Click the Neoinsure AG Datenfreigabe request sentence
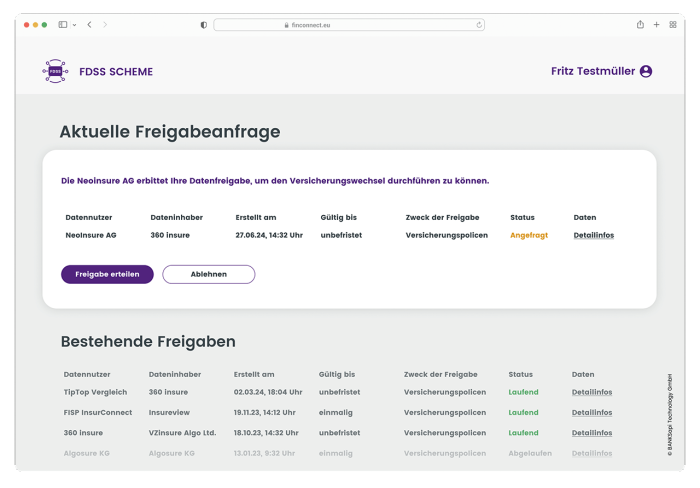The width and height of the screenshot is (700, 488). pos(275,181)
